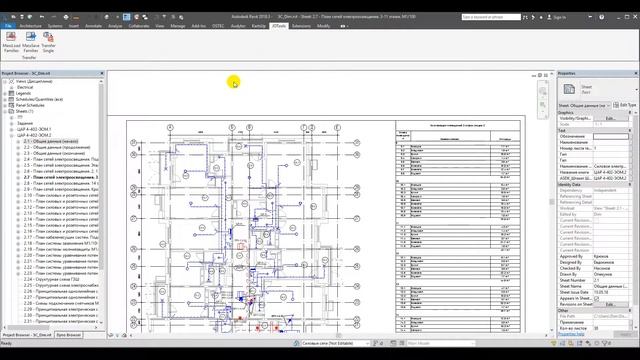Viewport: 640px width, 360px height.
Task: Click the Panel Schedules icon
Action: click(11, 105)
